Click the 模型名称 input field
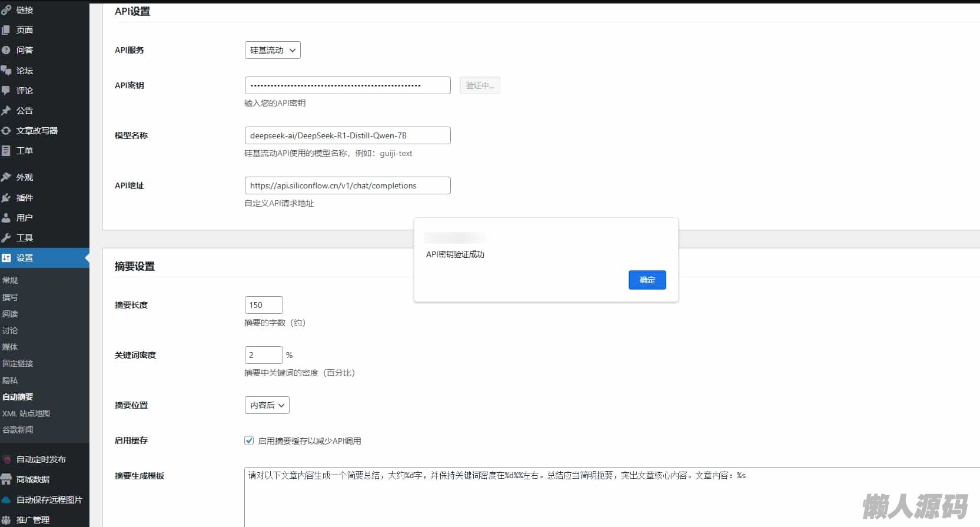The width and height of the screenshot is (980, 527). click(x=347, y=135)
